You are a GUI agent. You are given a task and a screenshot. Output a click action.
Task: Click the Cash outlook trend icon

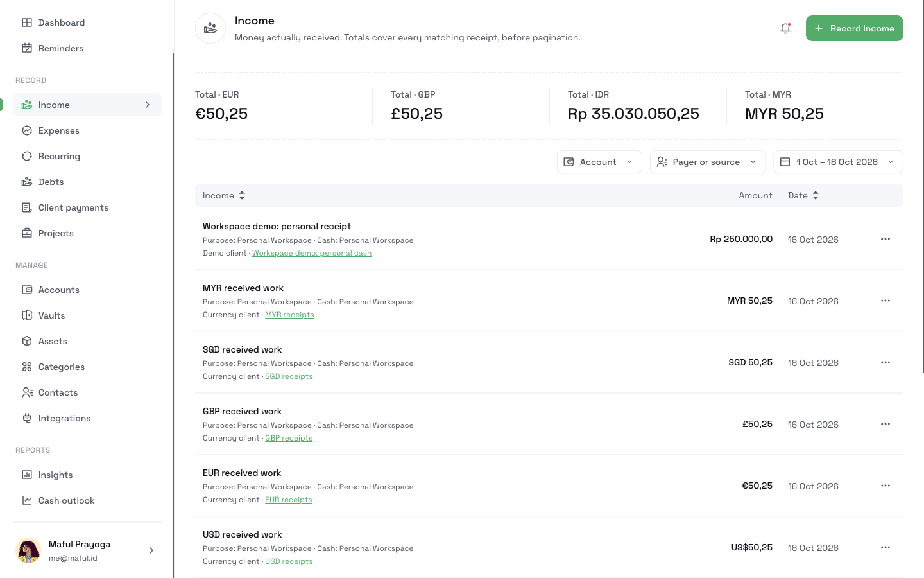[x=27, y=500]
